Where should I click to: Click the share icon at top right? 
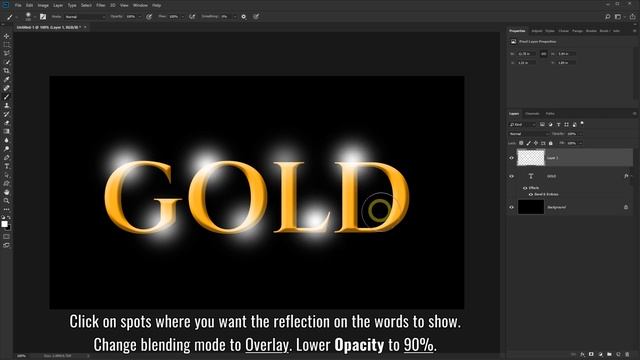point(632,17)
